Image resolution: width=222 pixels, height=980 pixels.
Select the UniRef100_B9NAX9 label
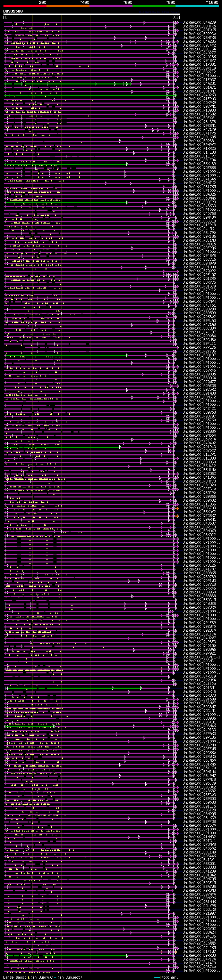[x=199, y=531]
